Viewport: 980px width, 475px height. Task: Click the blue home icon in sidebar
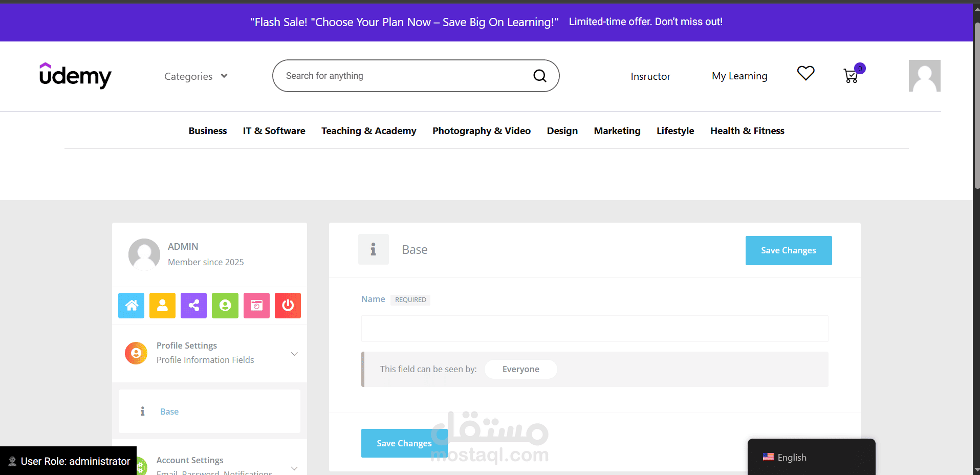coord(132,306)
